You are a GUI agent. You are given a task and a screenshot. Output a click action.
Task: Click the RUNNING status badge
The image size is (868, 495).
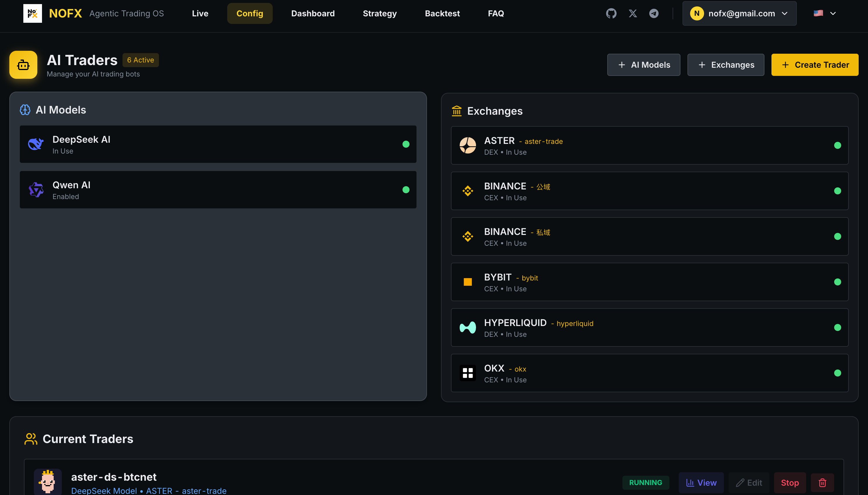click(645, 483)
